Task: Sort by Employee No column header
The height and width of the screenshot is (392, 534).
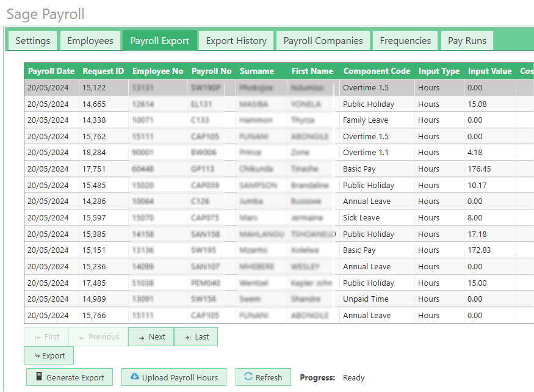Action: click(x=157, y=71)
